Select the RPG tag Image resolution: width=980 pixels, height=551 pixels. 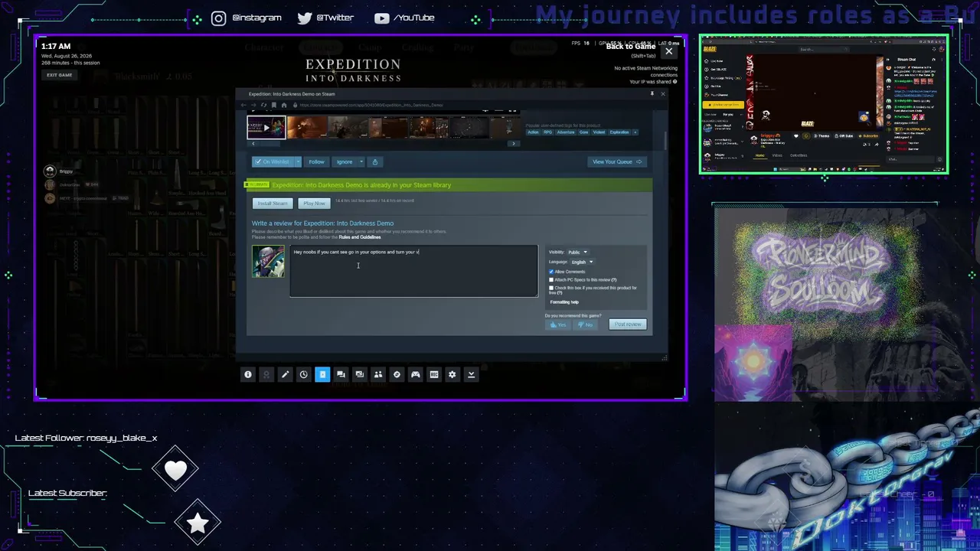[x=547, y=132]
